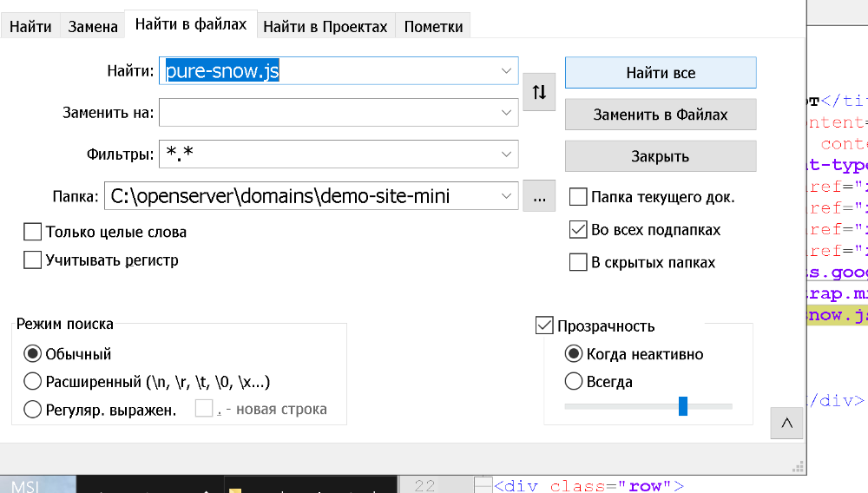Expand the 'Найти' search history dropdown

tap(506, 71)
